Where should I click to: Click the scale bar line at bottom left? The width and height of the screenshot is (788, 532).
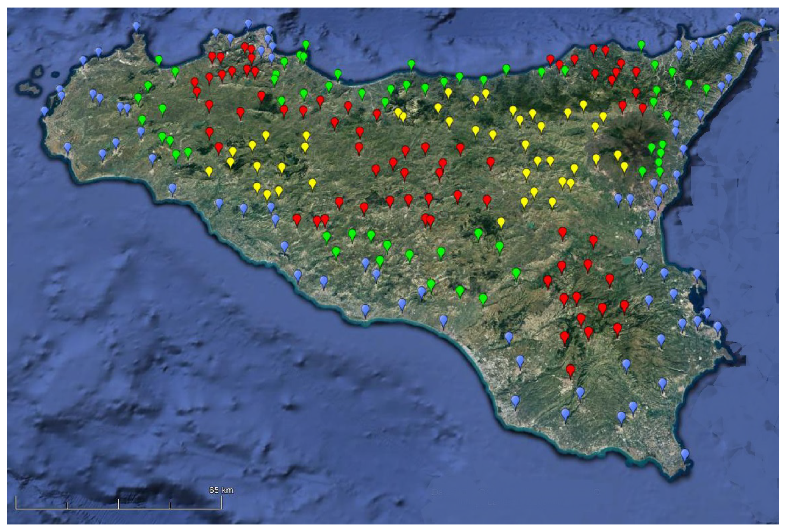click(118, 508)
